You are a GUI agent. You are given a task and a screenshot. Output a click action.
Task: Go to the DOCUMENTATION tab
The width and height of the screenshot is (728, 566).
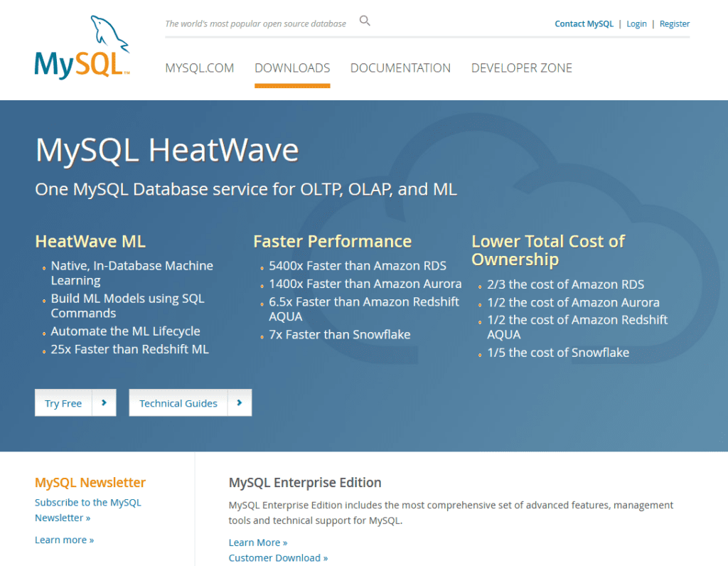click(401, 68)
